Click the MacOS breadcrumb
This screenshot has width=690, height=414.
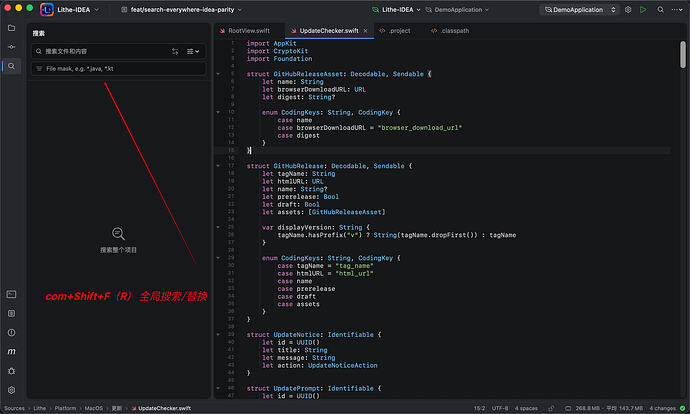click(93, 408)
